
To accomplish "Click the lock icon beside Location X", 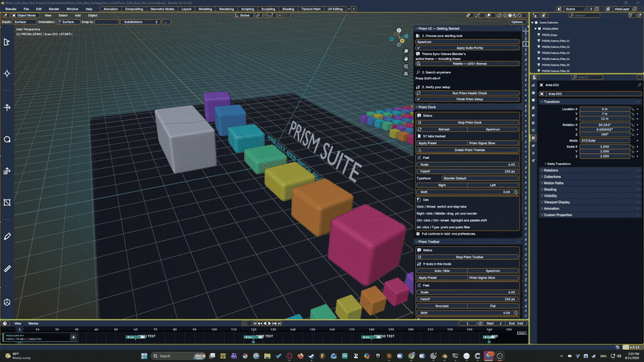I will click(633, 109).
